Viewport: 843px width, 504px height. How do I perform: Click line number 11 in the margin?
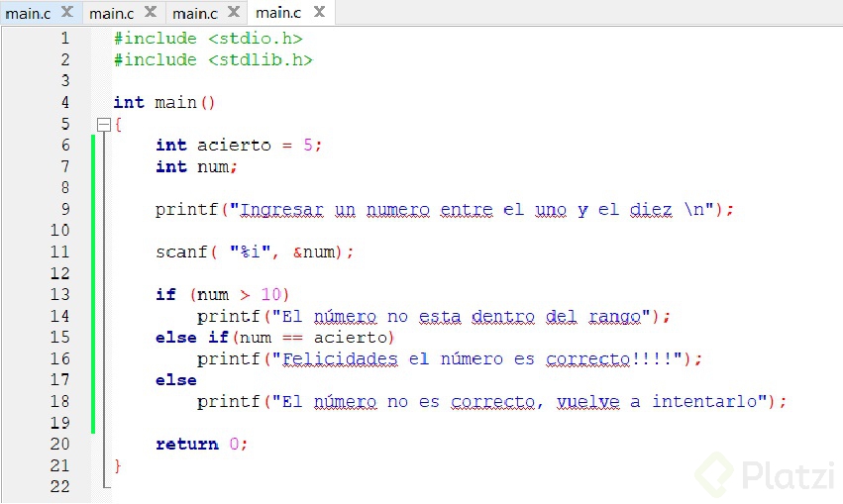pos(60,252)
